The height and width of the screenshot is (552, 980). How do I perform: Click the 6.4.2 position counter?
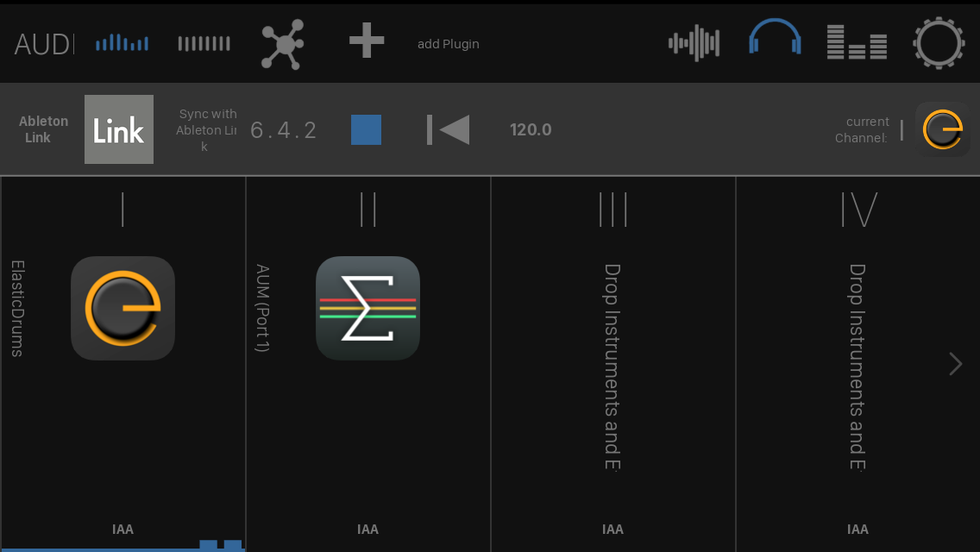[x=284, y=130]
